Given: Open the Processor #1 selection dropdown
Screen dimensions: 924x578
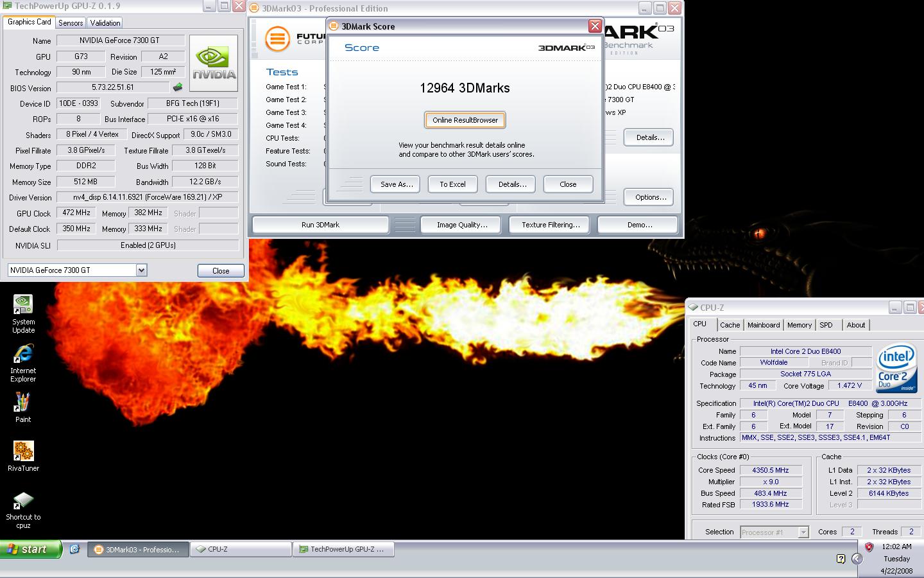Looking at the screenshot, I should (803, 532).
